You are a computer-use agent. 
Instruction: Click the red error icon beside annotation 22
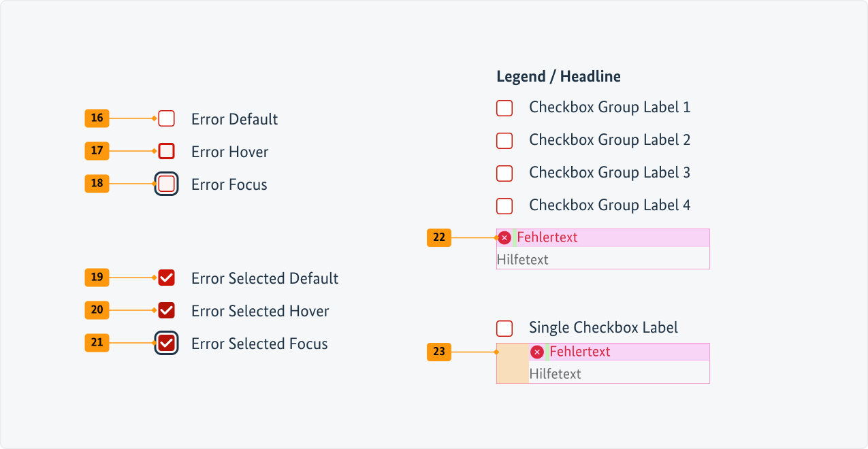coord(504,237)
